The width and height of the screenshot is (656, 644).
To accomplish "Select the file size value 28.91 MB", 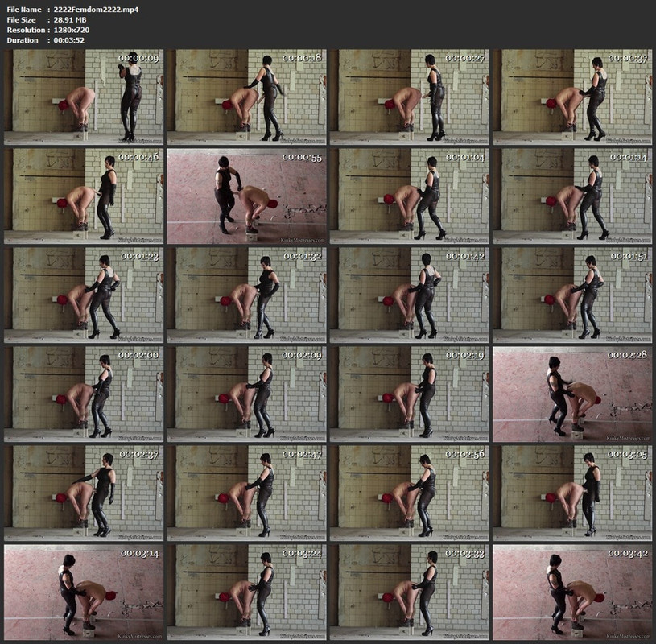I will (x=70, y=19).
